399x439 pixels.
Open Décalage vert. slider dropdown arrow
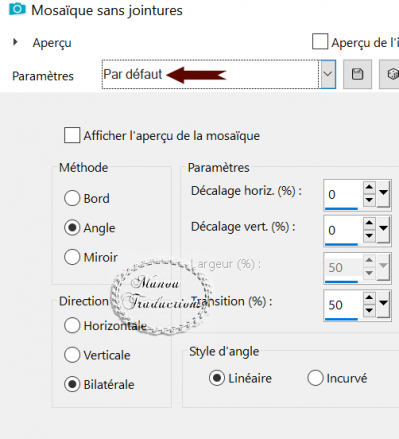click(x=383, y=229)
